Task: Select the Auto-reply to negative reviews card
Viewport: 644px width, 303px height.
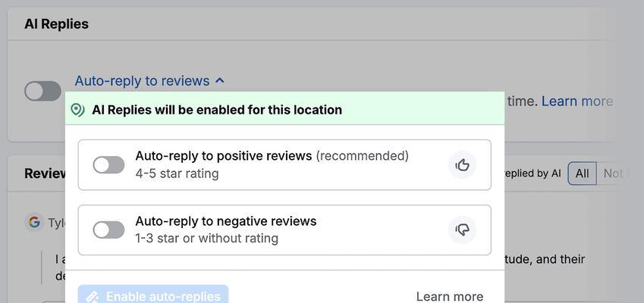Action: click(284, 230)
